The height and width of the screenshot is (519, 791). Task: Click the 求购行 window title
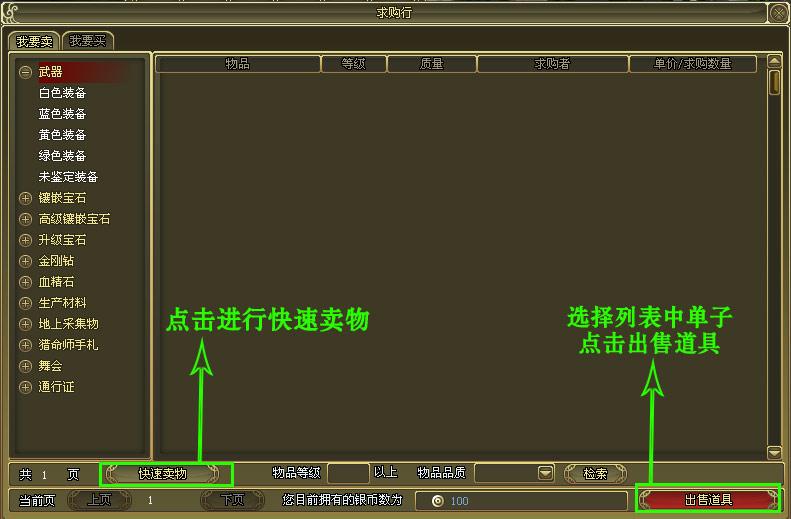tap(394, 13)
